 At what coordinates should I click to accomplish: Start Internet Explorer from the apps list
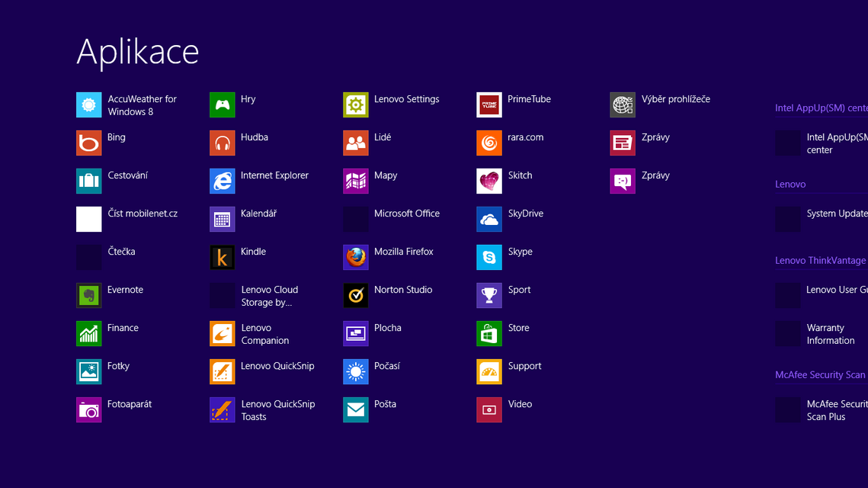(x=223, y=181)
